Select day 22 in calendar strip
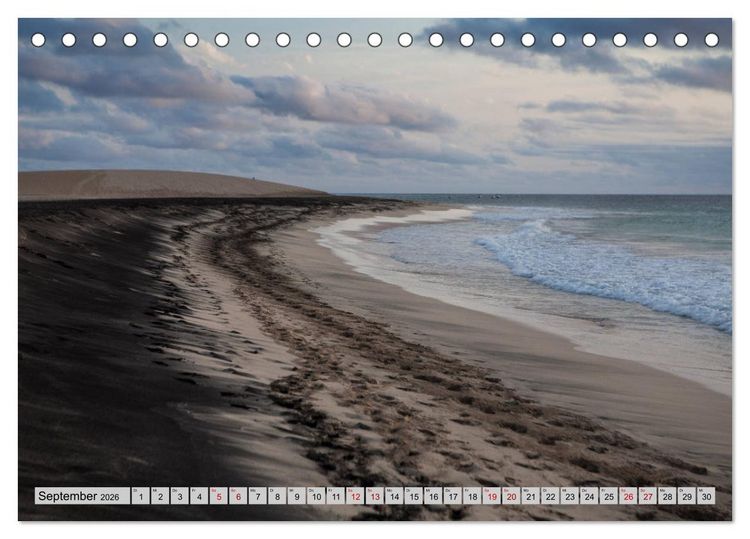This screenshot has width=750, height=539. pyautogui.click(x=551, y=495)
